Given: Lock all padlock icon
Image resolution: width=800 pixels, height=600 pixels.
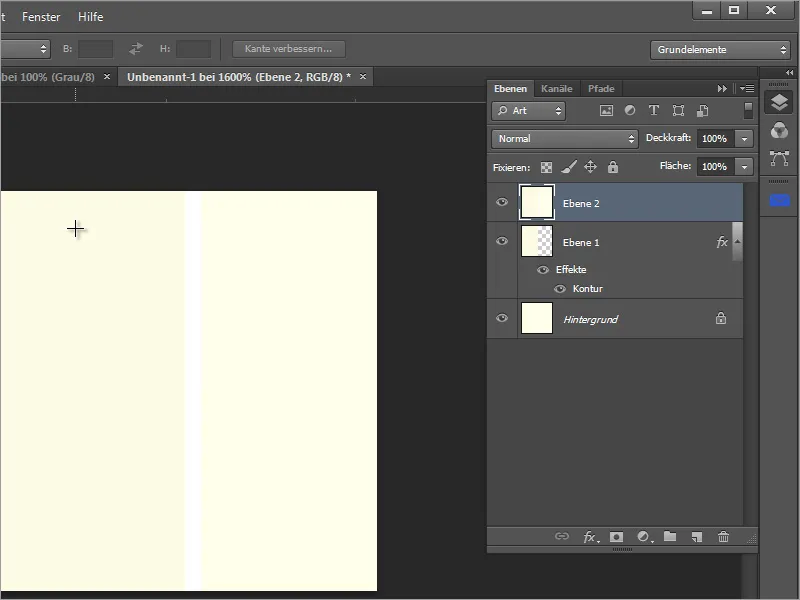Looking at the screenshot, I should [x=613, y=167].
